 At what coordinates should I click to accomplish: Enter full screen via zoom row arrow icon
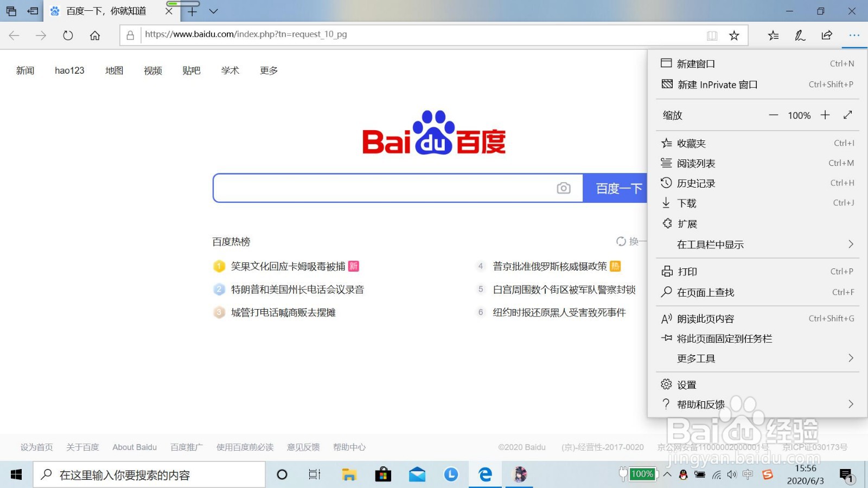[x=848, y=115]
